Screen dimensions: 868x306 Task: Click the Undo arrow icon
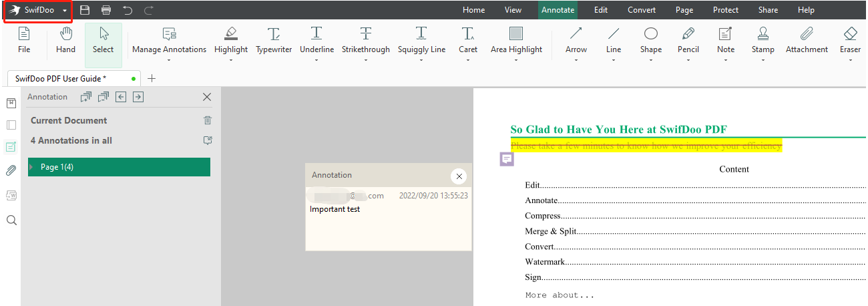(128, 10)
